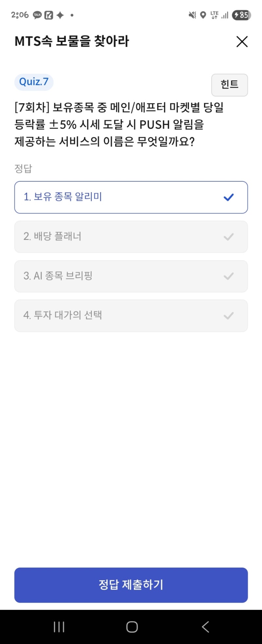
Task: Tap the Quiz.7 badge label
Action: coord(34,82)
